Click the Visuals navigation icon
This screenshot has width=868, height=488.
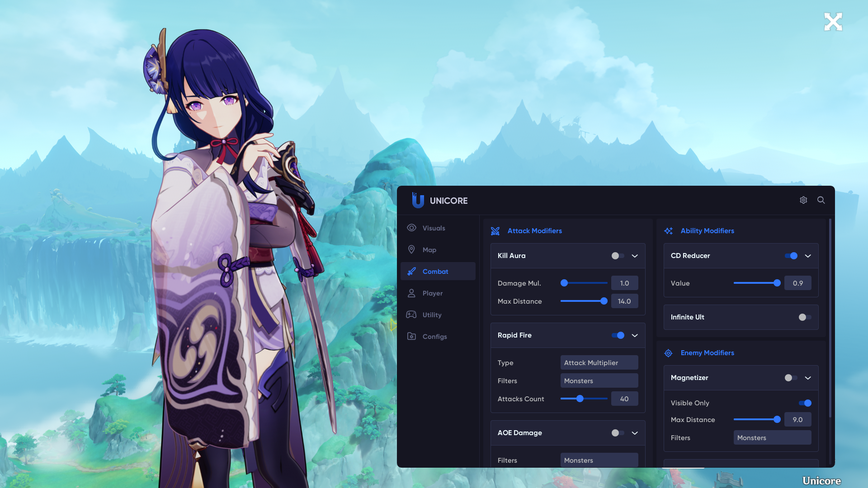point(411,228)
